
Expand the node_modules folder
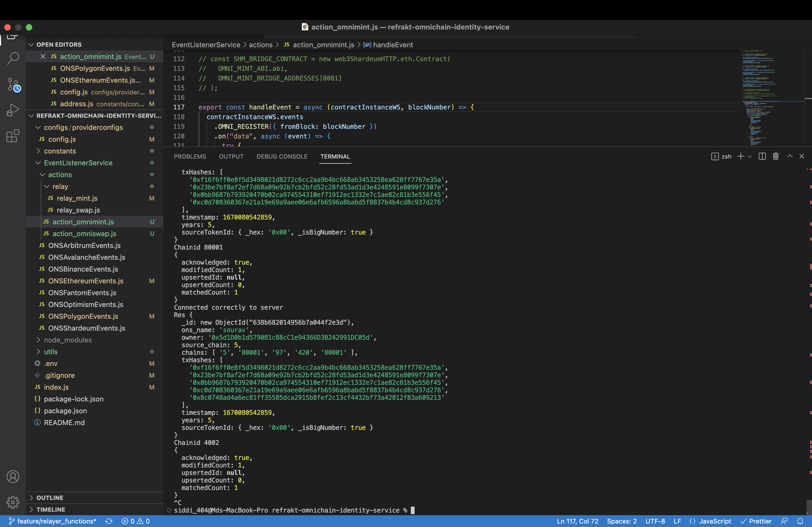pos(94,340)
